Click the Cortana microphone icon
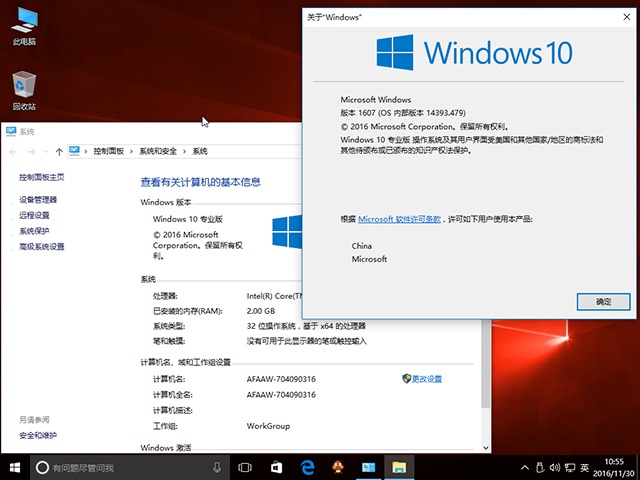 pos(217,467)
